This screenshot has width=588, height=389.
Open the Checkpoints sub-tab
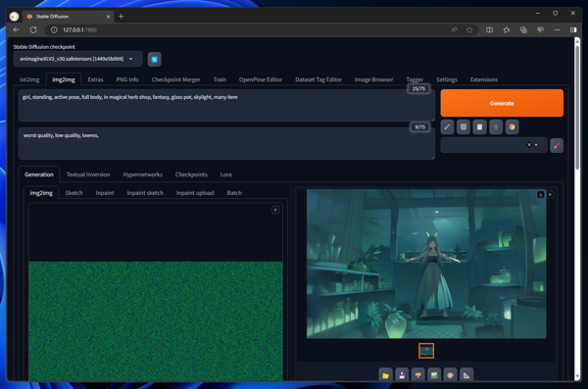pos(191,174)
